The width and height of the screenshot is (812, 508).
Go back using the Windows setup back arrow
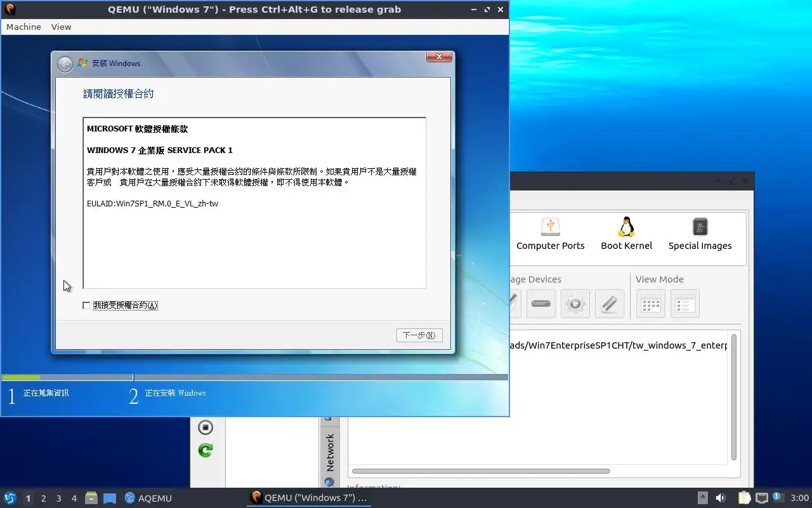[65, 64]
